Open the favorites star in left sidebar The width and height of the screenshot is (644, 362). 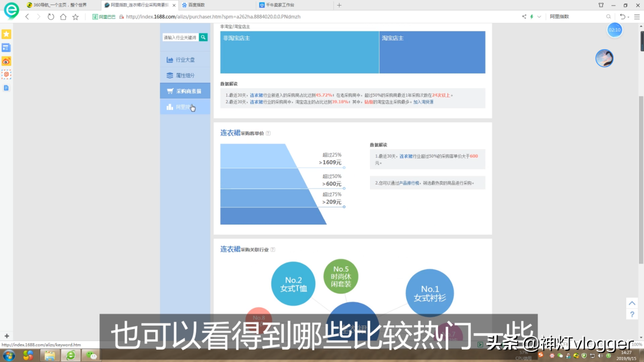tap(6, 34)
